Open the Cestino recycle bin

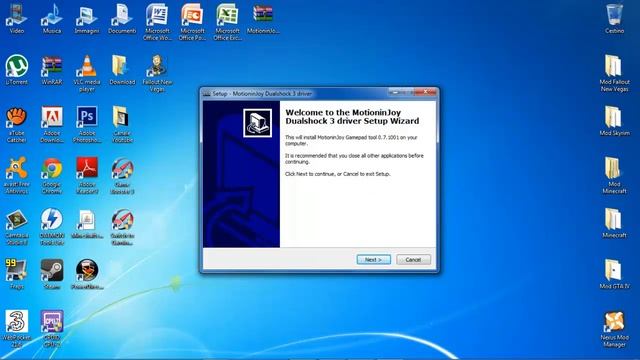coord(614,19)
